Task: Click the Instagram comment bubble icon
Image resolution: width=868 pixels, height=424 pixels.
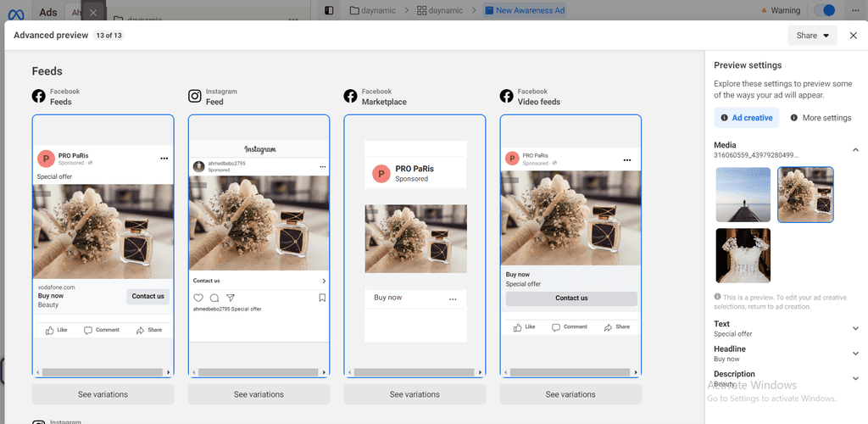Action: [x=214, y=298]
